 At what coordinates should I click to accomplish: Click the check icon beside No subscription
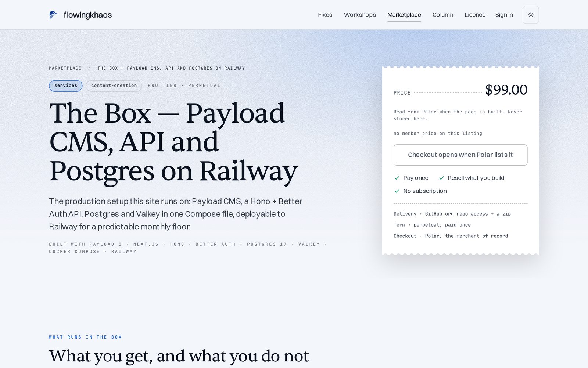click(397, 191)
